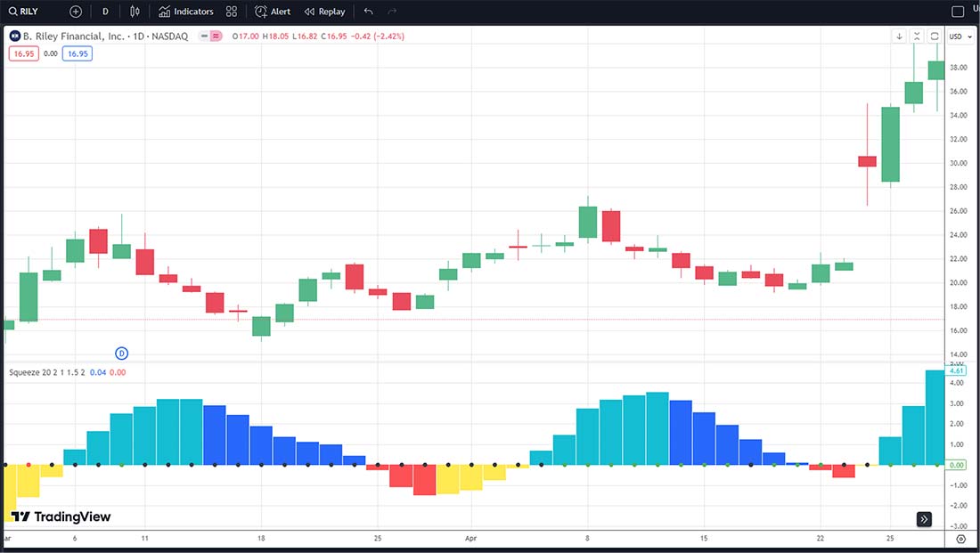The width and height of the screenshot is (980, 553).
Task: Open the candlestick chart style menu
Action: click(135, 12)
